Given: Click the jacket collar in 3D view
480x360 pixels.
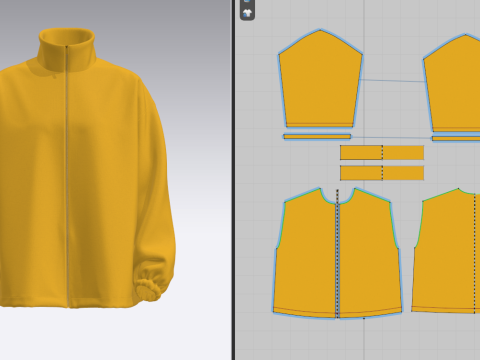Looking at the screenshot, I should 67,50.
